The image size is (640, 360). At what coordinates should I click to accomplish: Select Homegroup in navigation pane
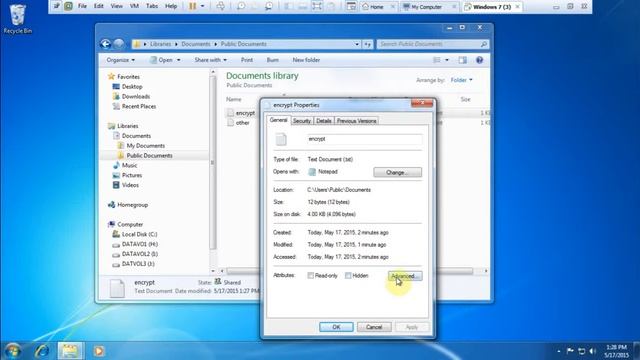pyautogui.click(x=132, y=205)
